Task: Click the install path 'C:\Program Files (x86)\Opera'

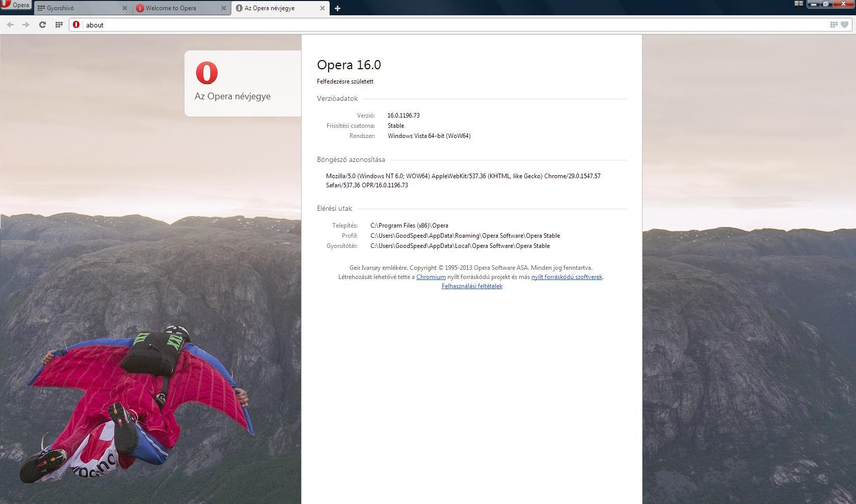Action: point(409,226)
